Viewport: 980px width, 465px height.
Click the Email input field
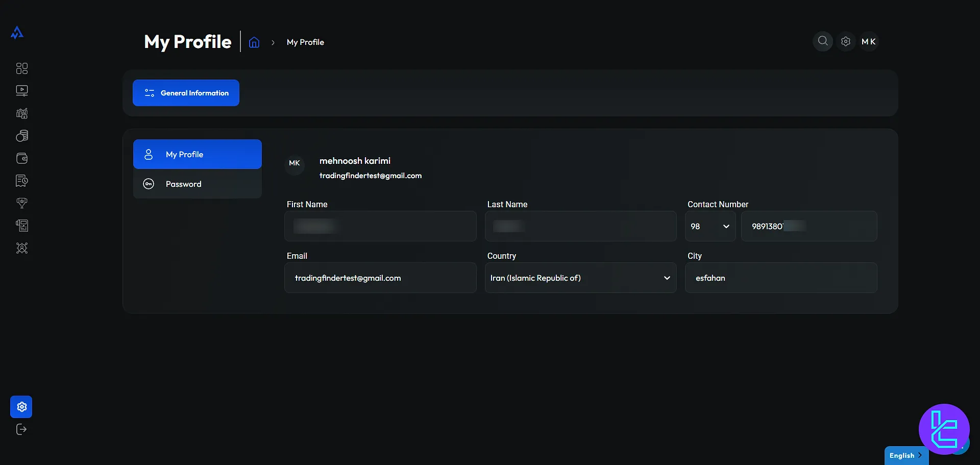click(x=380, y=278)
